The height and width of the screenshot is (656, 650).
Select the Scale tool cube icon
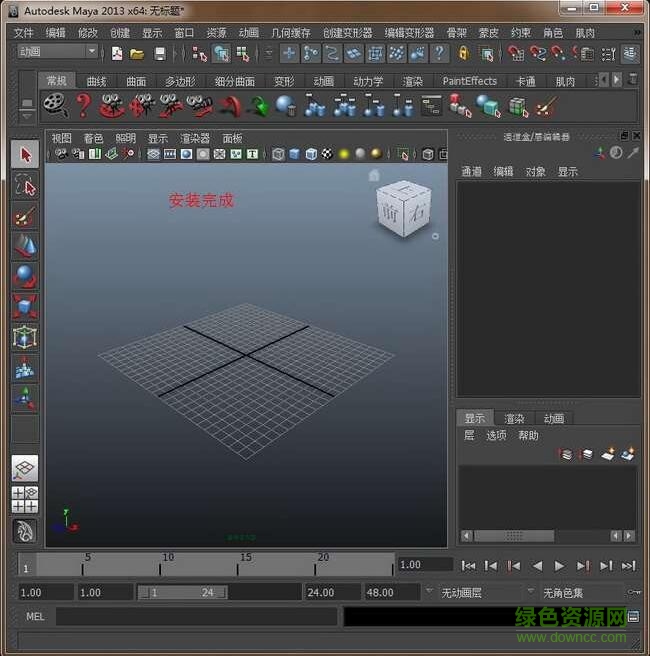click(25, 306)
